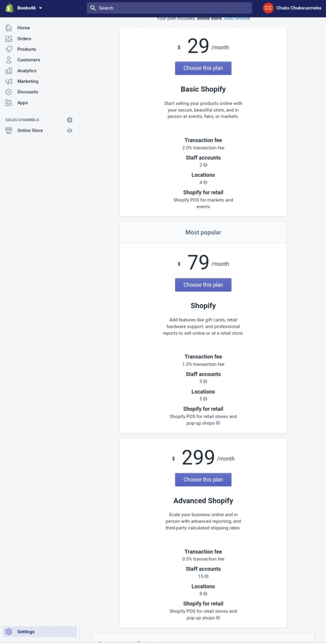Image resolution: width=326 pixels, height=644 pixels.
Task: Open Online Store sales channel
Action: [30, 130]
